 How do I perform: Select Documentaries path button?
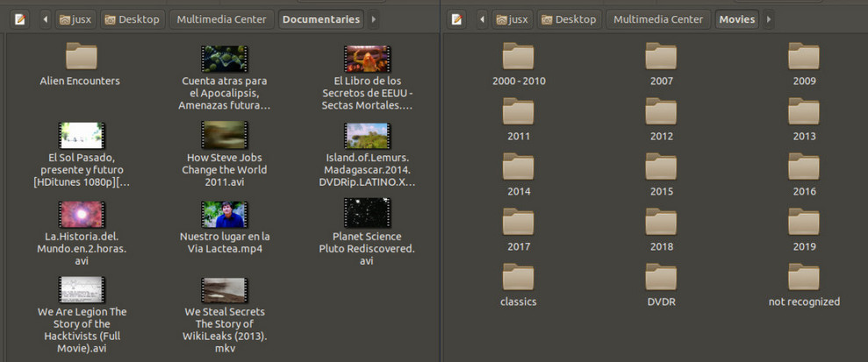(321, 20)
